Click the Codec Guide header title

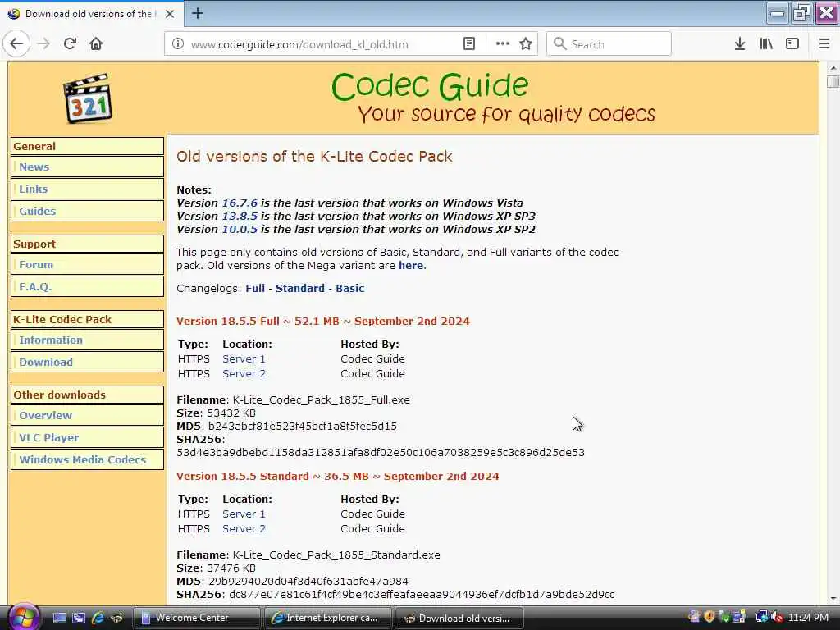pos(430,85)
